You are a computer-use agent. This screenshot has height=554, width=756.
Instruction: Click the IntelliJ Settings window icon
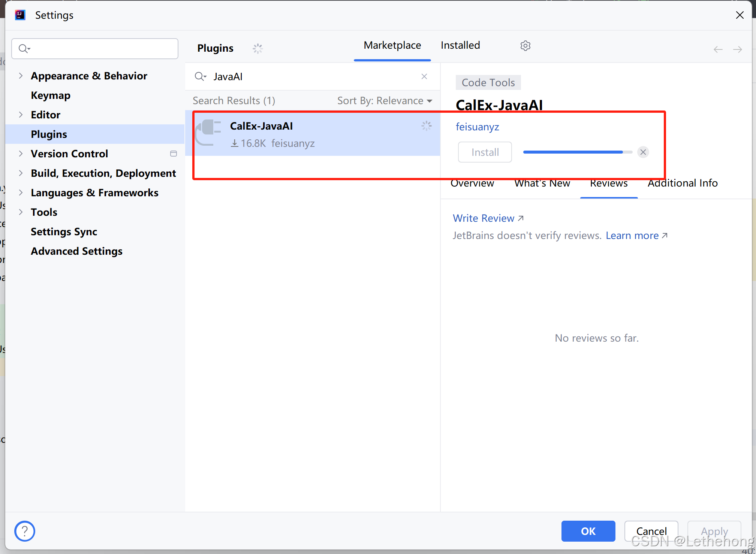click(20, 15)
